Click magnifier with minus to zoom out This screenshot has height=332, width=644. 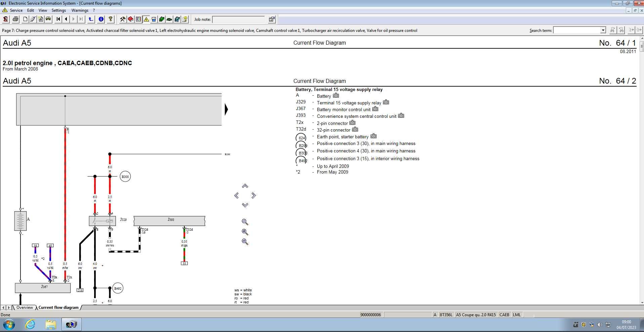245,242
